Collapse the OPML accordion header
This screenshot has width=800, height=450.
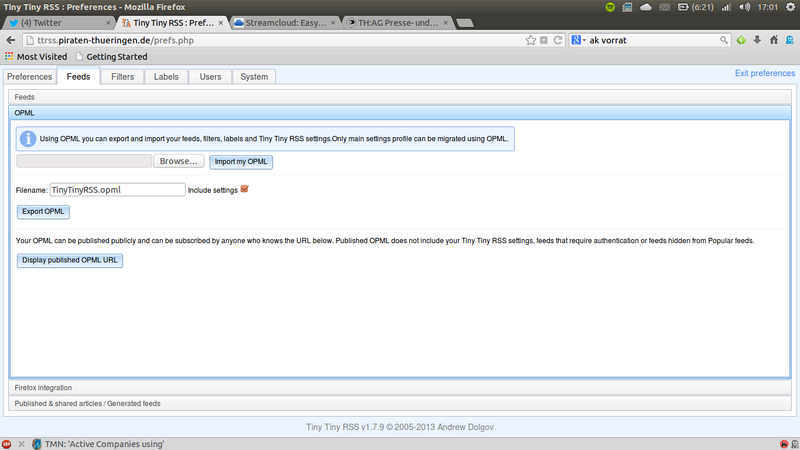tap(400, 113)
